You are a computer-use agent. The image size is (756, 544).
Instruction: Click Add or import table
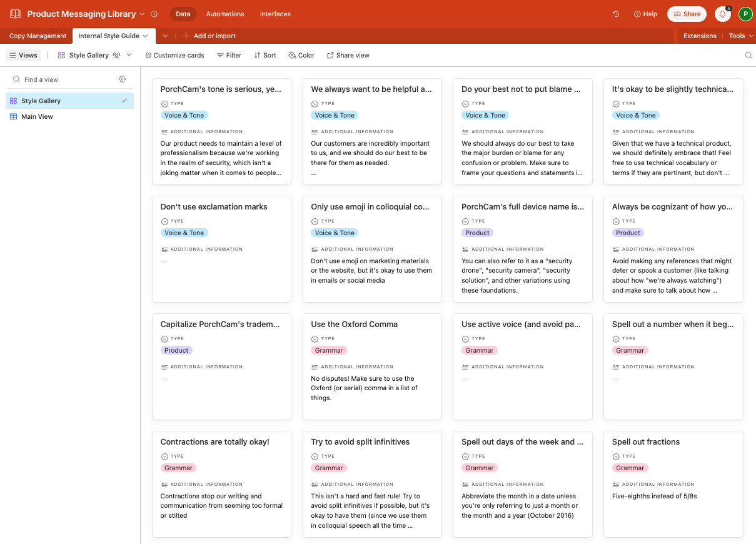tap(209, 36)
